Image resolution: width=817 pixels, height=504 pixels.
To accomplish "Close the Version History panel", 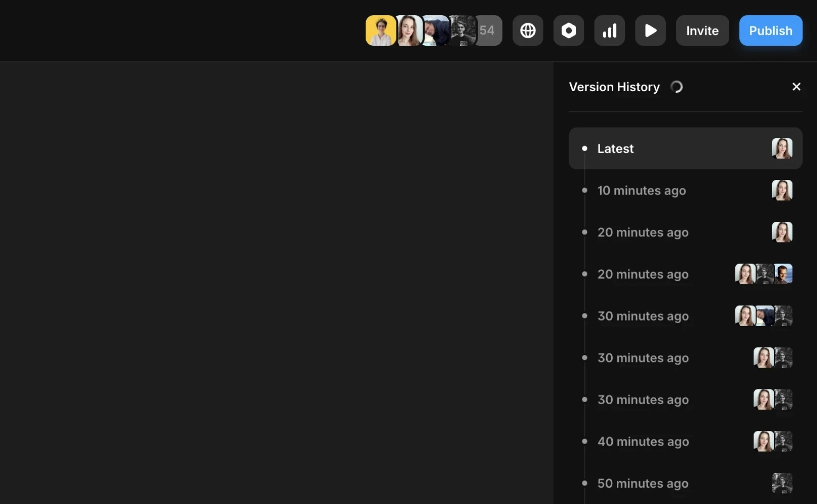I will click(x=796, y=87).
